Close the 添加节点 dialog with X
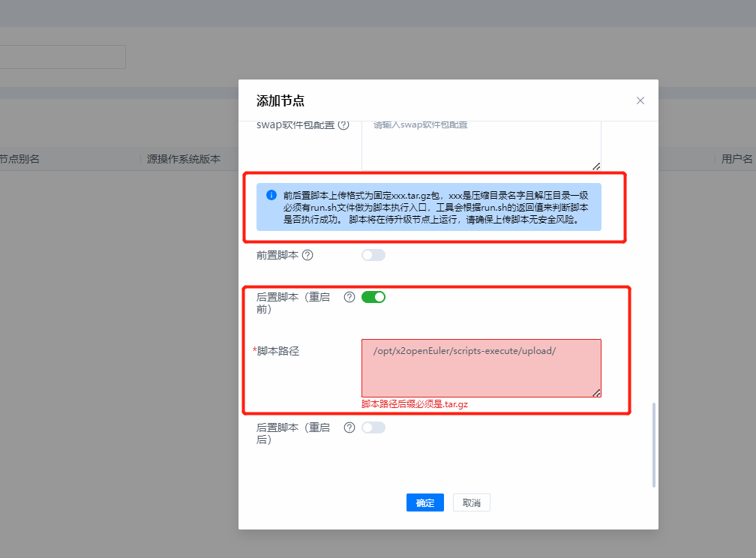Viewport: 756px width, 558px height. point(640,100)
